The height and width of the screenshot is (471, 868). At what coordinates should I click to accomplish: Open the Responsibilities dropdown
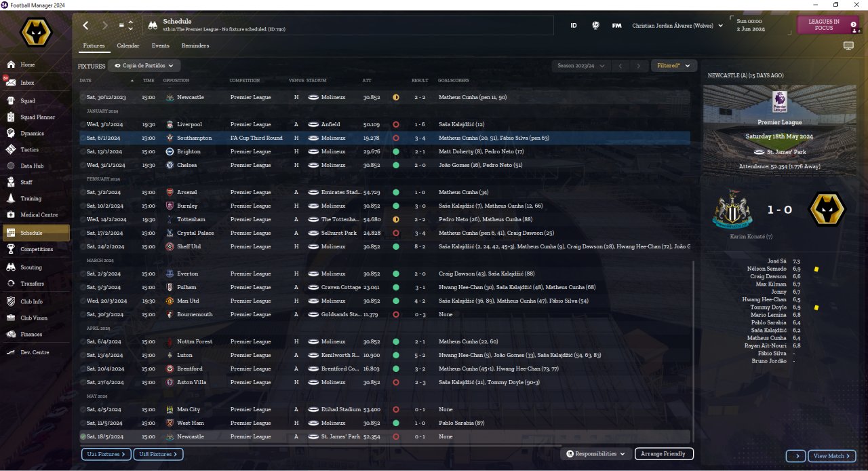pyautogui.click(x=595, y=454)
